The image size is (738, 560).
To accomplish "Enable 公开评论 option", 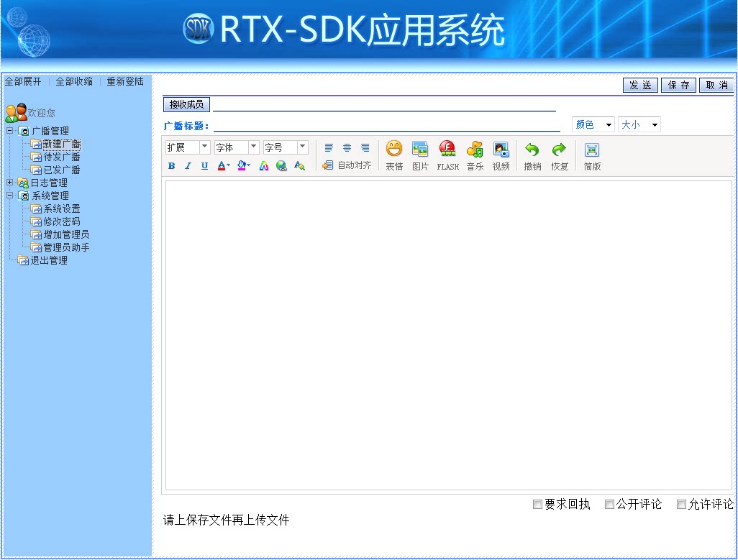I will coord(609,505).
